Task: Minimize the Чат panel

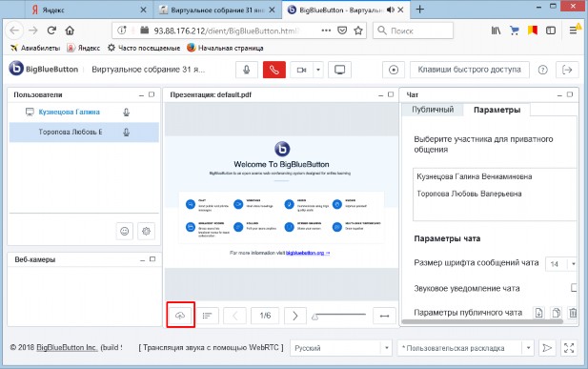Action: point(559,95)
